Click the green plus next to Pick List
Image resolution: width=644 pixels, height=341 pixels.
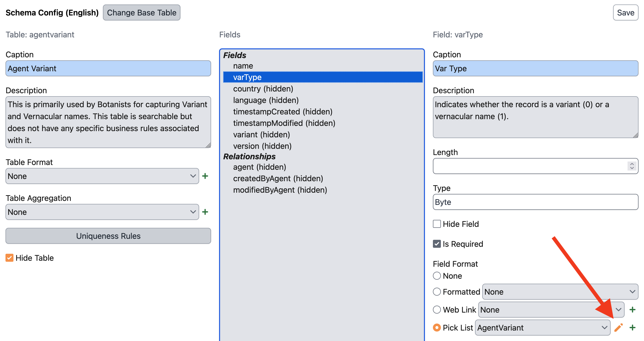(x=633, y=328)
